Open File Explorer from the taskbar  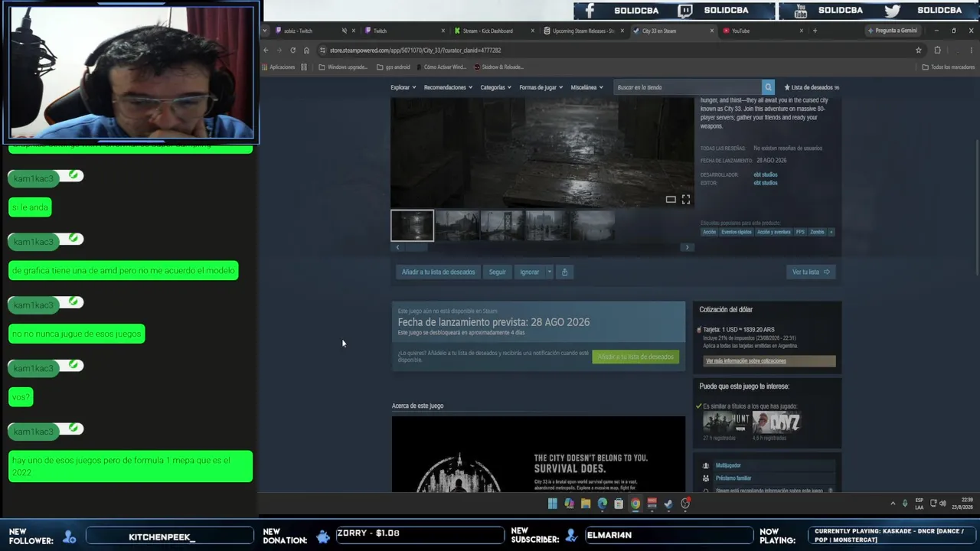[x=586, y=504]
